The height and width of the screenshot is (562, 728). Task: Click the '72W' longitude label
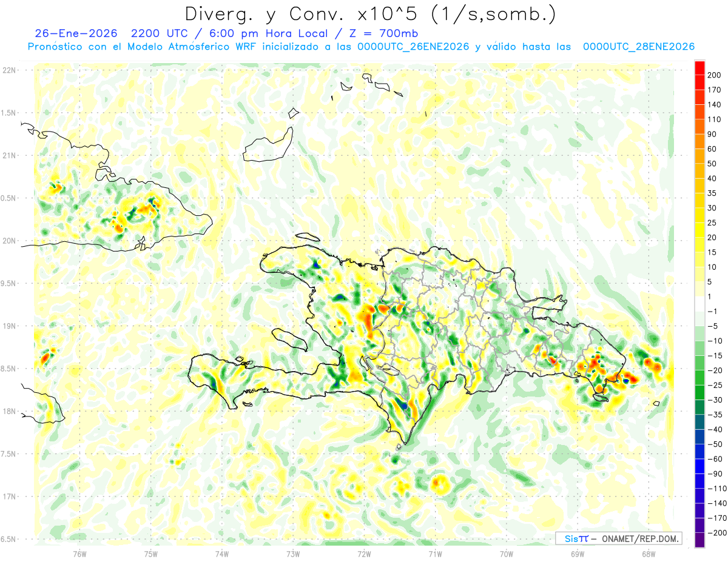click(364, 554)
